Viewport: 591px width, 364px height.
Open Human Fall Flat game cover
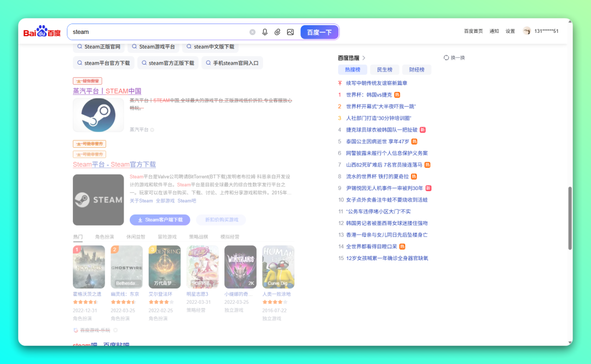coord(278,267)
